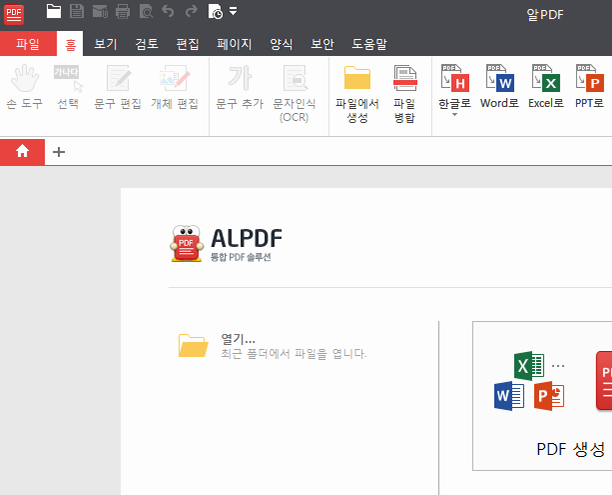612x495 pixels.
Task: Convert PDF with the PPT로 icon
Action: pyautogui.click(x=589, y=87)
